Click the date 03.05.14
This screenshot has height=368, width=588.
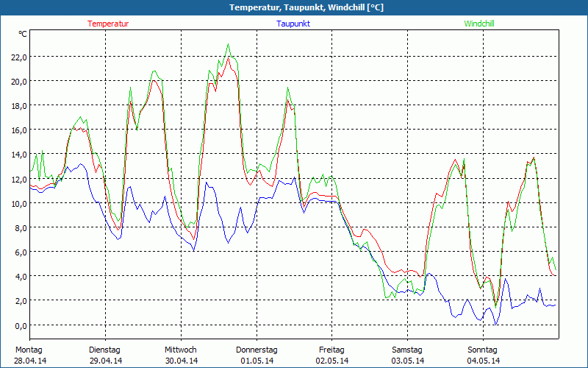pos(408,361)
